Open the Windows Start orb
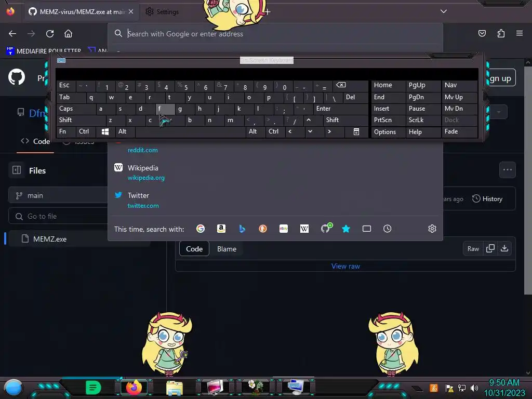 point(14,388)
